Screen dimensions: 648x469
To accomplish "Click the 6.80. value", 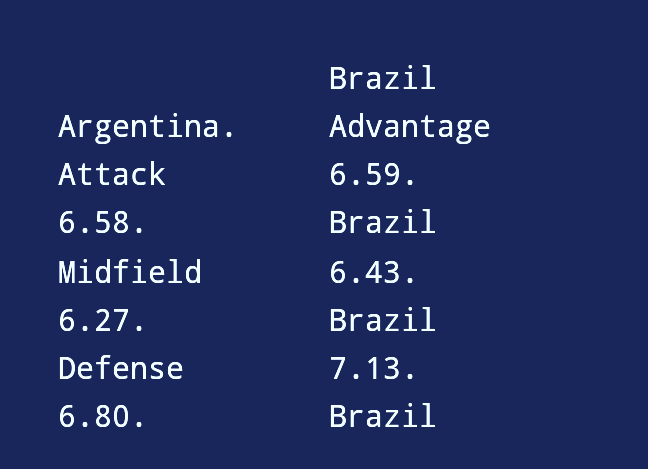I will point(102,417).
